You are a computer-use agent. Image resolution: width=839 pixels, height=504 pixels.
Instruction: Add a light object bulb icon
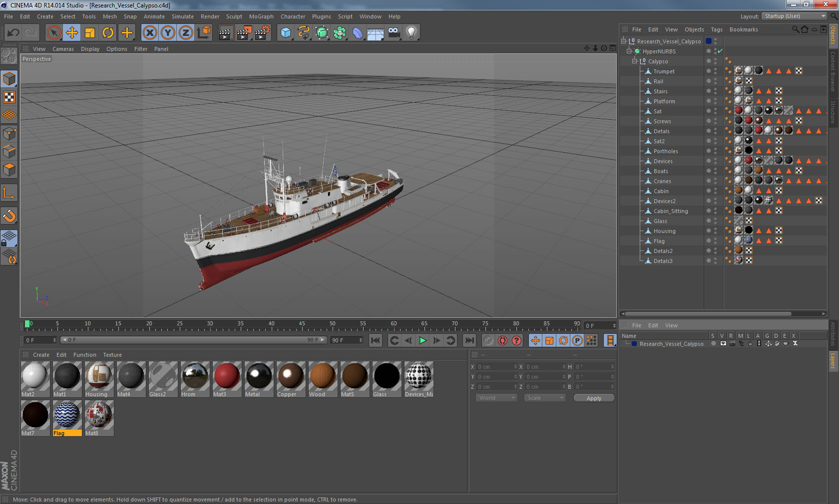coord(412,33)
